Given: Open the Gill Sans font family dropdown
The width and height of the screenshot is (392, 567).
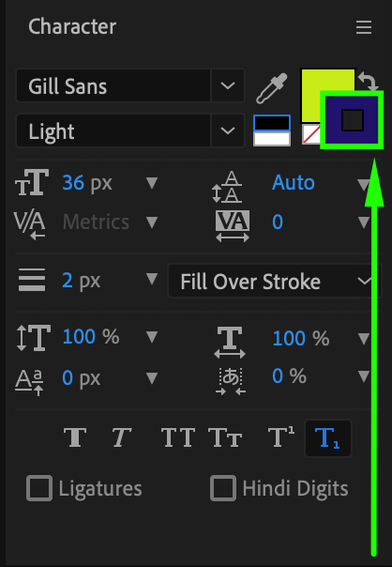Looking at the screenshot, I should [130, 85].
